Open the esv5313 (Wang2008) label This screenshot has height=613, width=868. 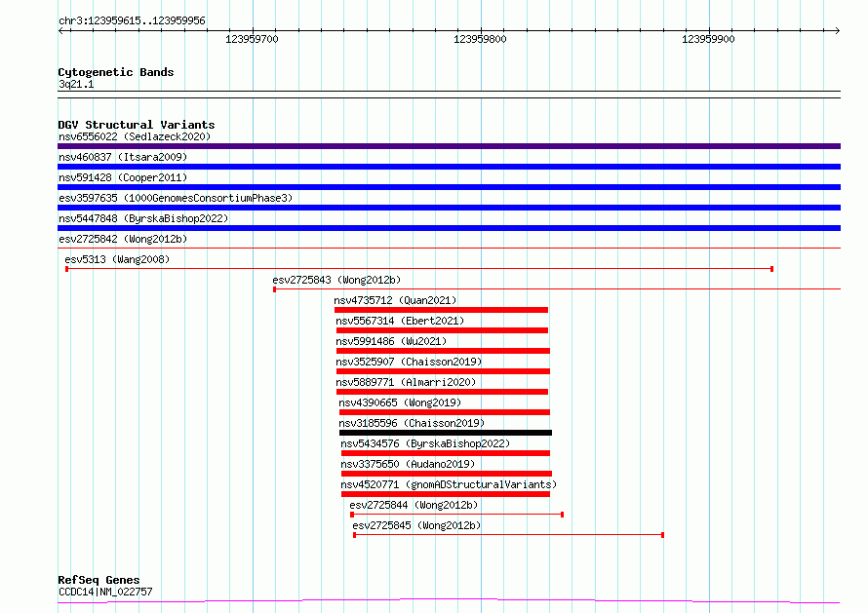(x=117, y=259)
